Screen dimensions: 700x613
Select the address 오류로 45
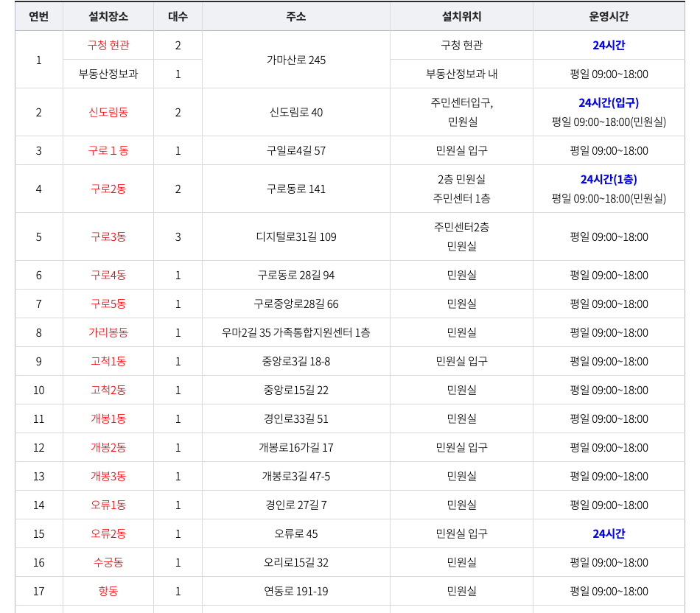tap(296, 533)
